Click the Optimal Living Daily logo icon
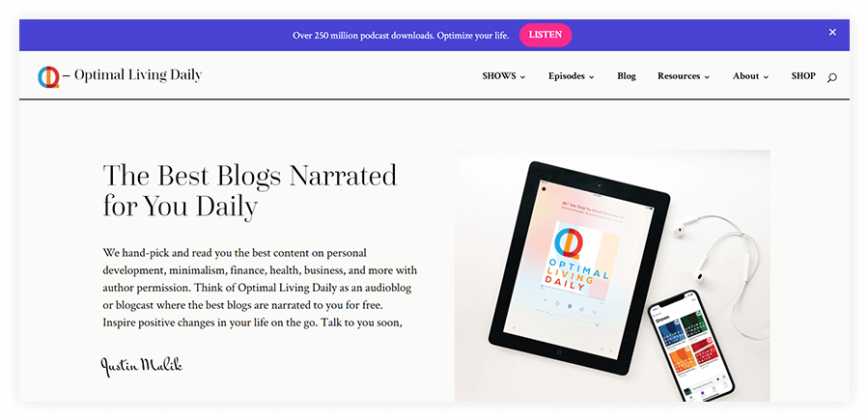Viewport: 868px width, 420px height. pyautogui.click(x=48, y=77)
